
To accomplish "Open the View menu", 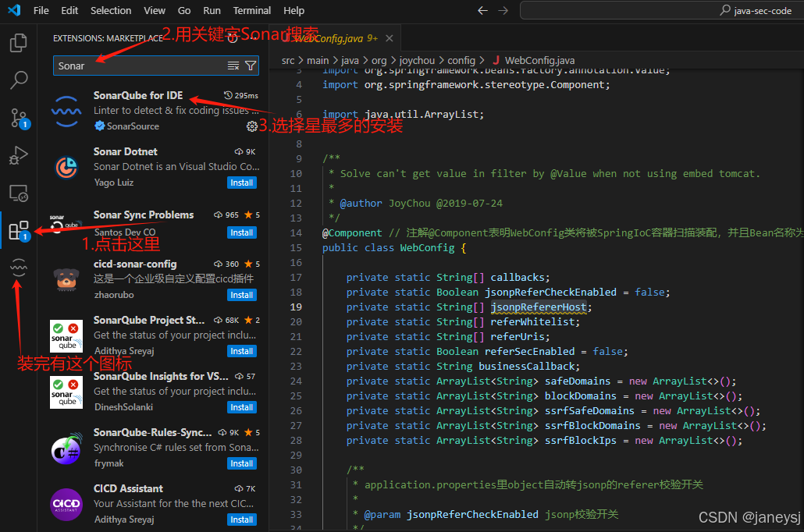I will point(155,10).
